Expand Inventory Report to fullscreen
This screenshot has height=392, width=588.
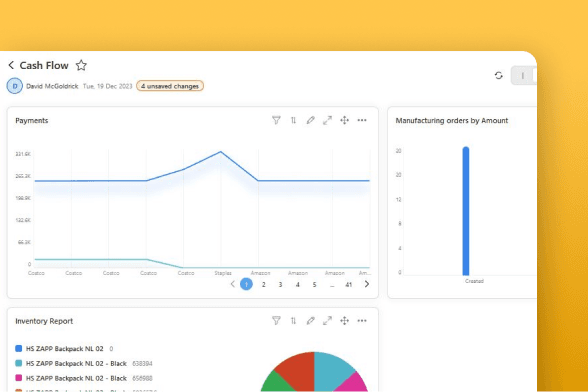327,321
